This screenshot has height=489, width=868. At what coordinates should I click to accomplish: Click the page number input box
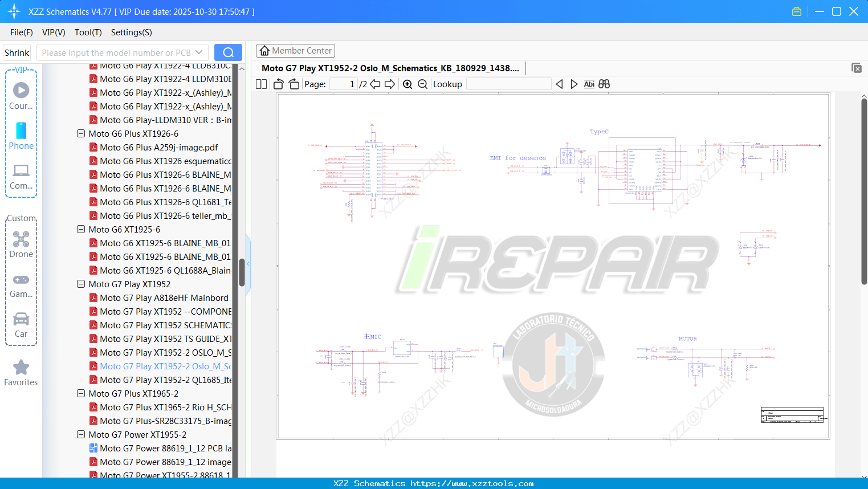click(x=344, y=84)
